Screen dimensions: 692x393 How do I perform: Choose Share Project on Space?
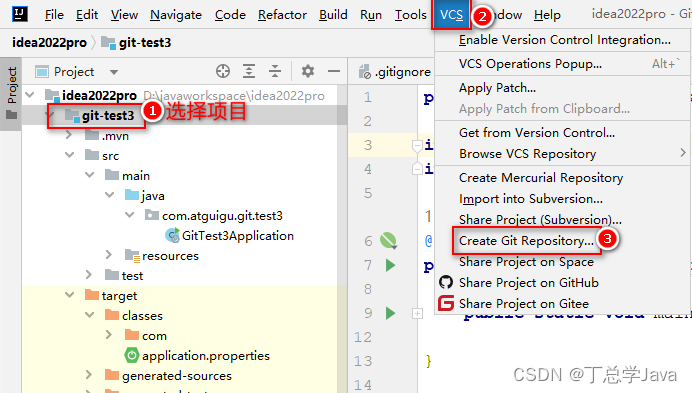(x=563, y=261)
